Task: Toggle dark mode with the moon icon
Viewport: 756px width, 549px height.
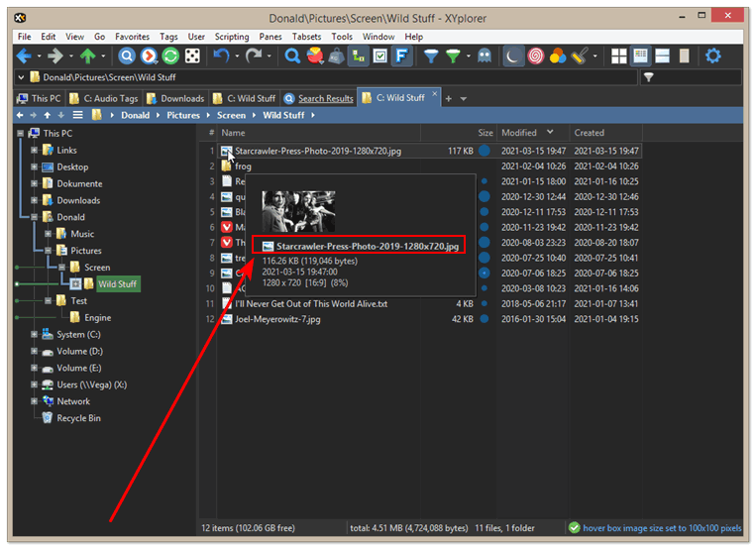Action: [x=513, y=56]
